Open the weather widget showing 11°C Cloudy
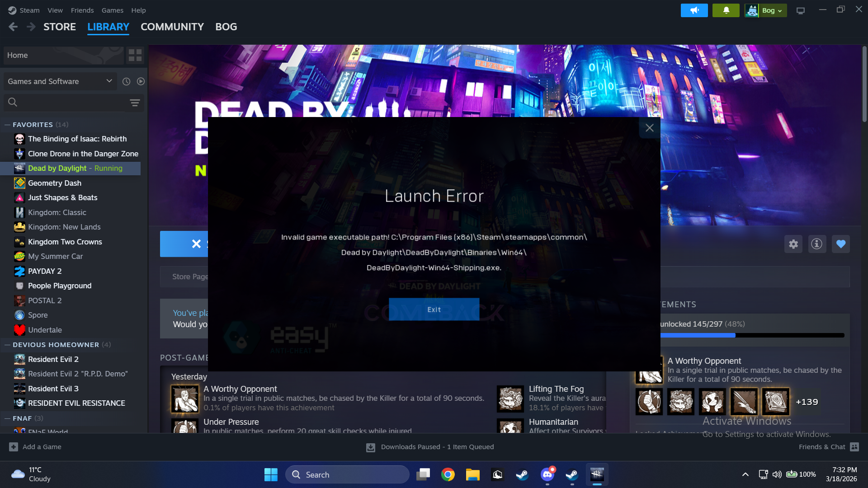The width and height of the screenshot is (868, 488). click(x=31, y=474)
